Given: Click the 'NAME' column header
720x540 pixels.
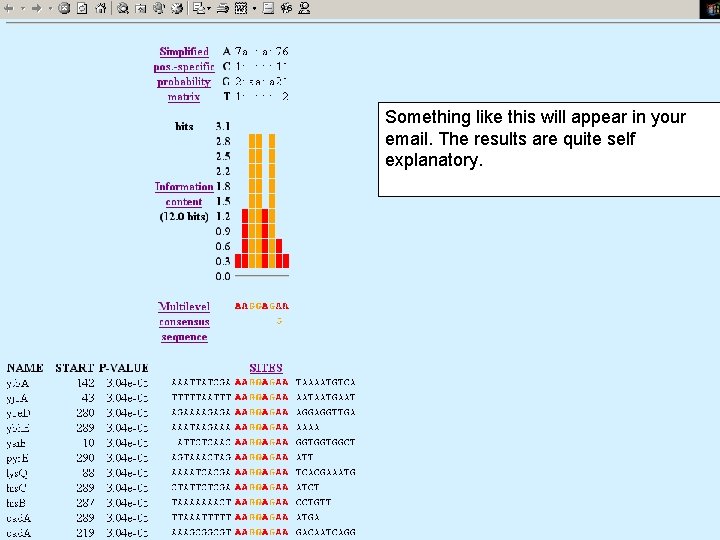Looking at the screenshot, I should [x=25, y=368].
